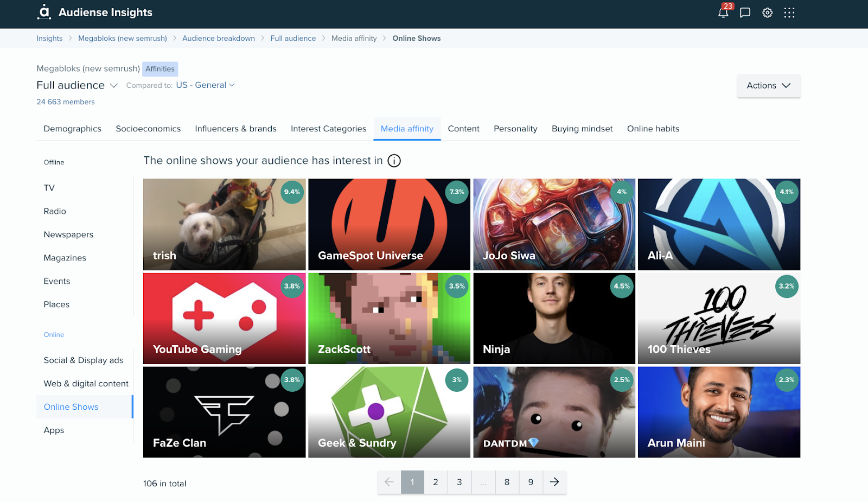The height and width of the screenshot is (502, 868).
Task: Open the settings gear icon
Action: coord(767,12)
